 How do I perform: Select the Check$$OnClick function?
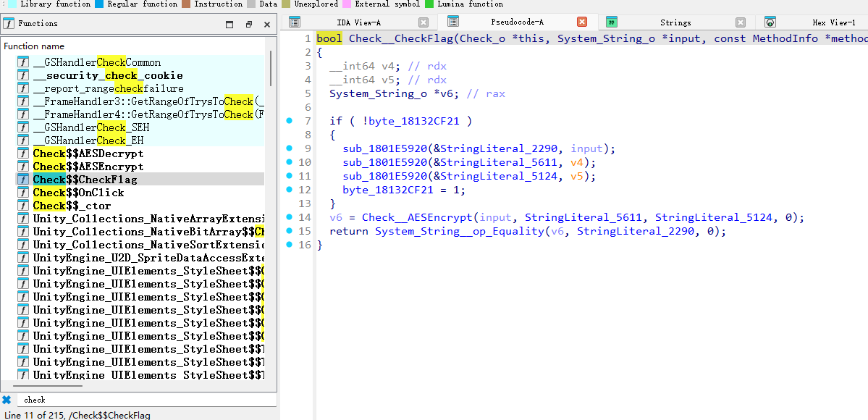click(x=79, y=193)
